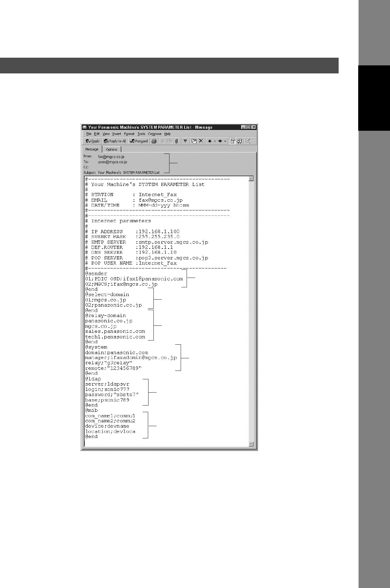Click the DNS SERVER line
The width and height of the screenshot is (390, 588).
click(x=131, y=252)
